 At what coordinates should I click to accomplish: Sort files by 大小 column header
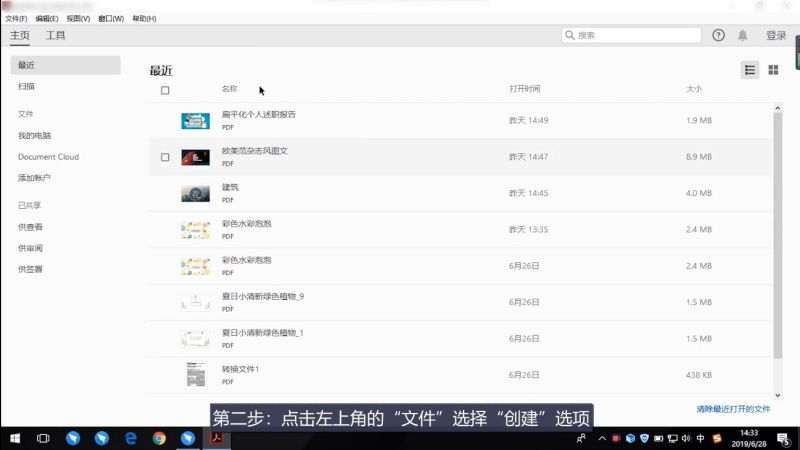point(693,90)
